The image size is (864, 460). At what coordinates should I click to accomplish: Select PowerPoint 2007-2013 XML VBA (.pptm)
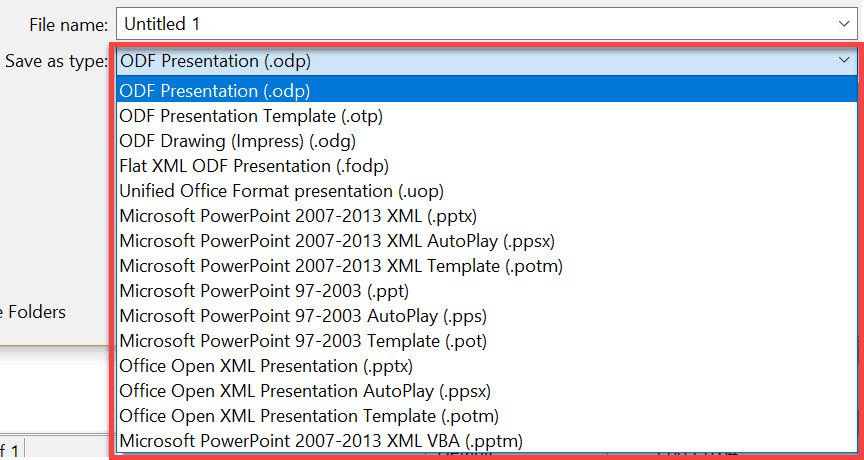(x=487, y=441)
